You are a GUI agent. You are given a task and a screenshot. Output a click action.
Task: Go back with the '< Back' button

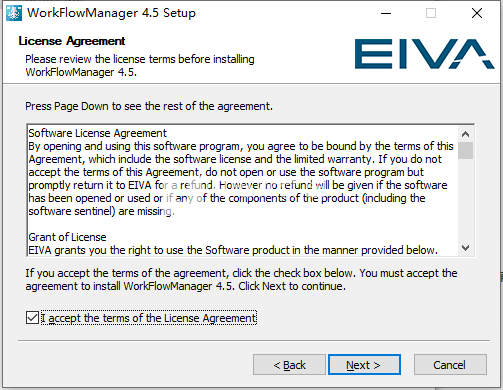[x=289, y=365]
